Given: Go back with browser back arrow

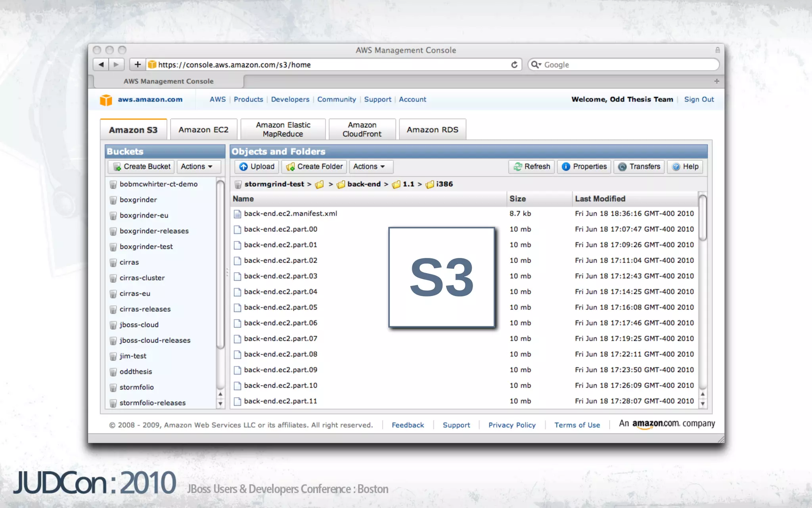Looking at the screenshot, I should click(x=101, y=64).
